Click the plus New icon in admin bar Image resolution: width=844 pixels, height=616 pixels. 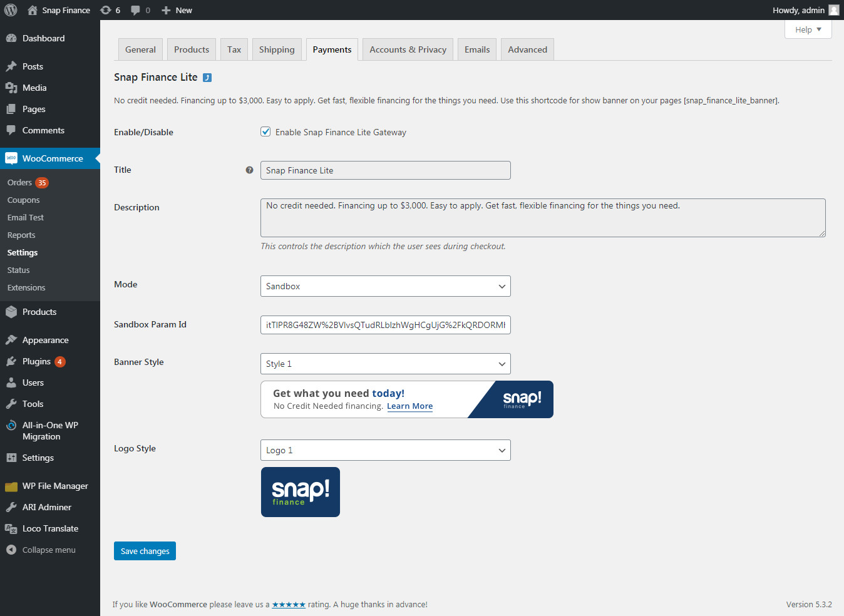tap(166, 10)
